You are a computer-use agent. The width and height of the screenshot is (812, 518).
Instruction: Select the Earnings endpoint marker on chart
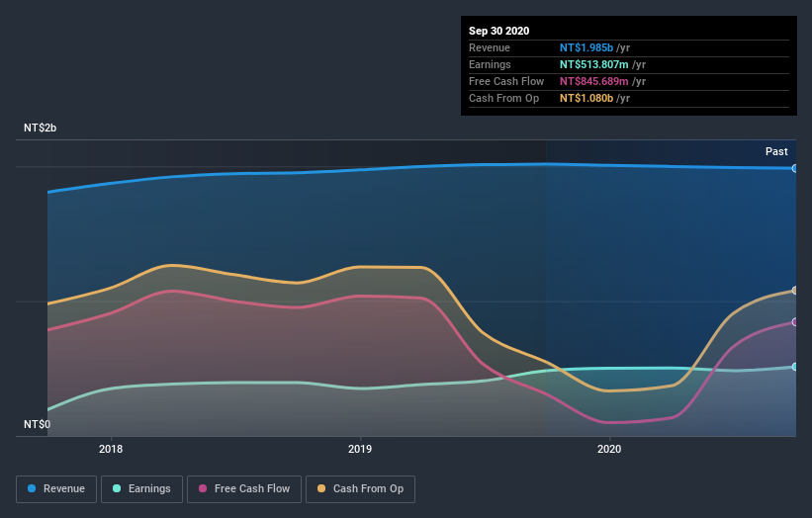[795, 367]
